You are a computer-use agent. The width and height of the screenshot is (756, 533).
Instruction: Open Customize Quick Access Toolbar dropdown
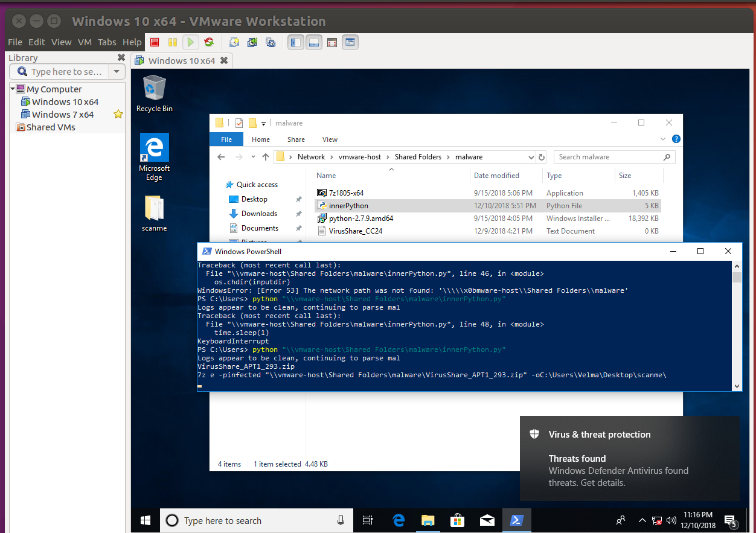click(x=264, y=123)
